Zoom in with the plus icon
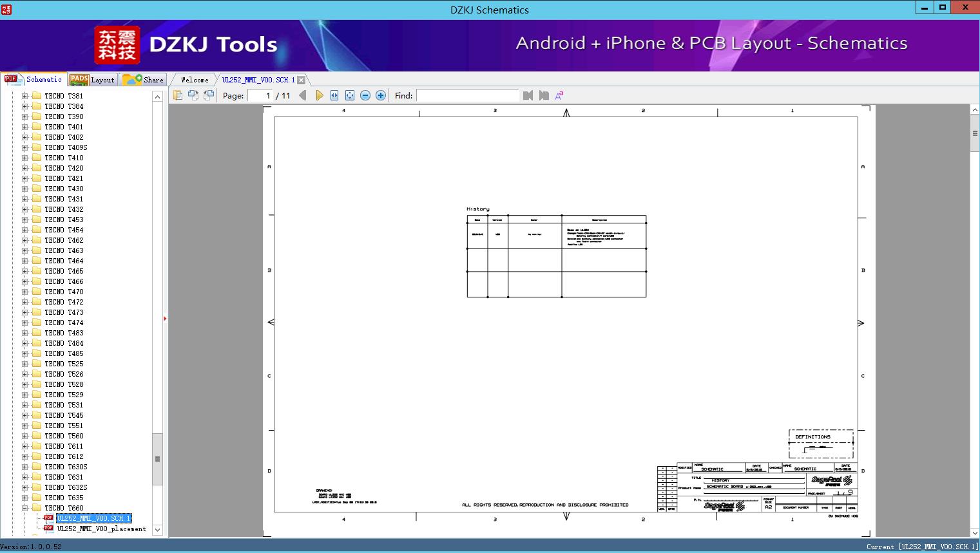The image size is (980, 553). pyautogui.click(x=381, y=95)
